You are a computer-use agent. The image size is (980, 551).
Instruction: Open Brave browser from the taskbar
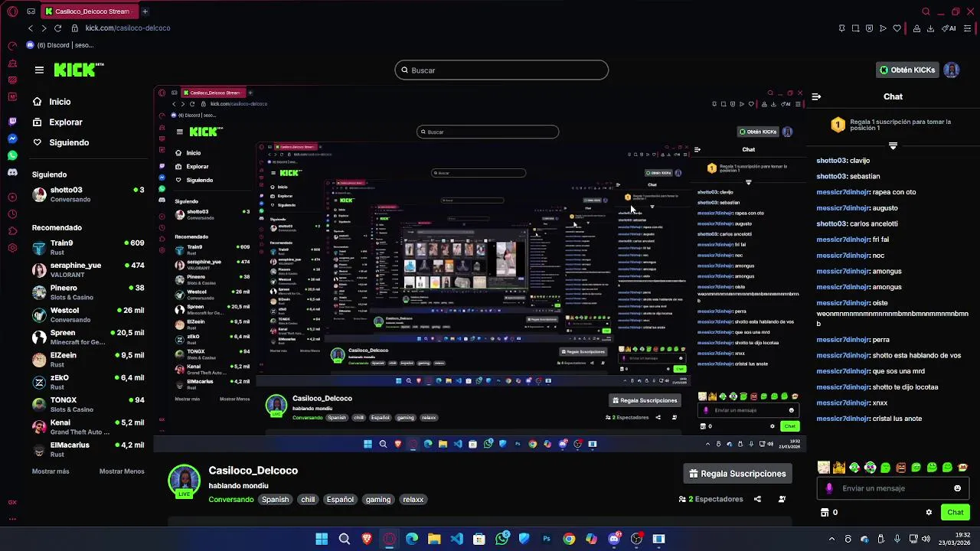367,539
